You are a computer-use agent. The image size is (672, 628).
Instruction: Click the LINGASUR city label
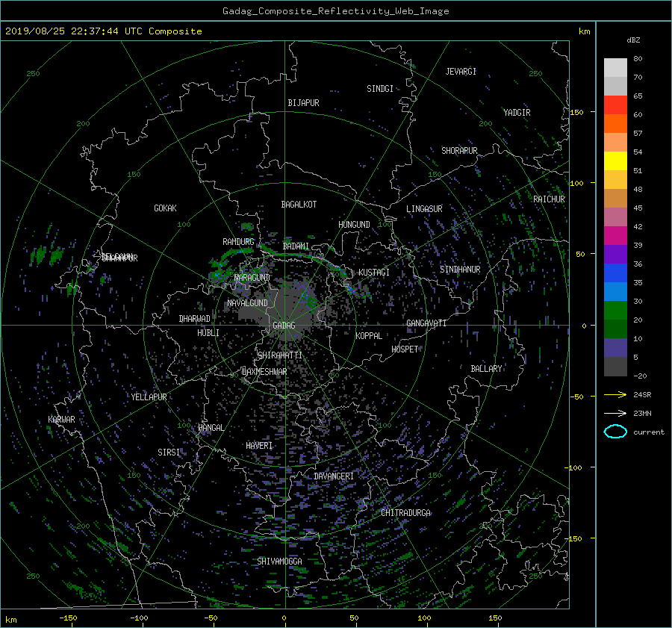(x=424, y=209)
